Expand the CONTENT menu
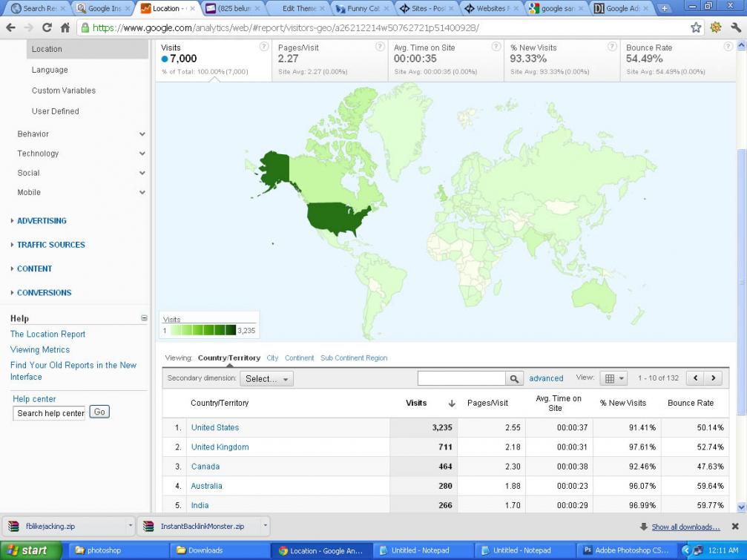This screenshot has width=747, height=560. 34,269
